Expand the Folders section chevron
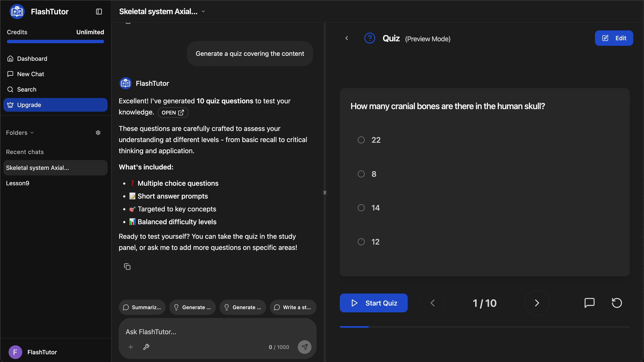This screenshot has height=362, width=644. click(x=32, y=133)
